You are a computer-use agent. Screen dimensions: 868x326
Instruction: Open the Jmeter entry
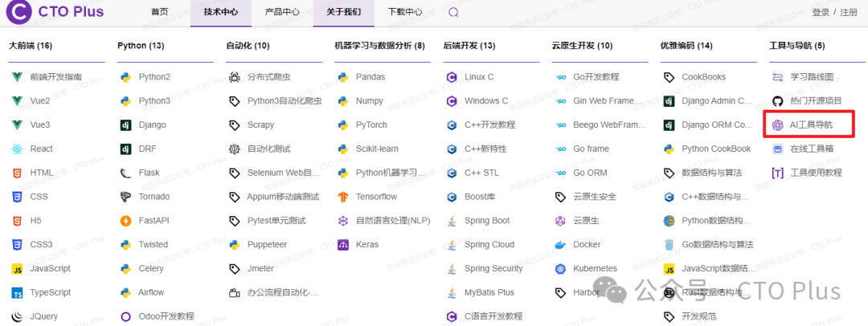click(260, 268)
